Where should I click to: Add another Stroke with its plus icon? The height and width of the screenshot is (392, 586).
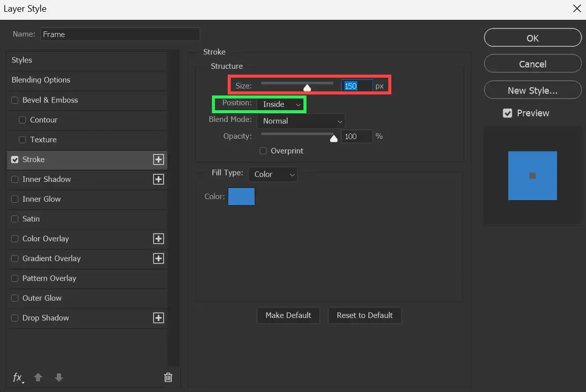(x=158, y=159)
